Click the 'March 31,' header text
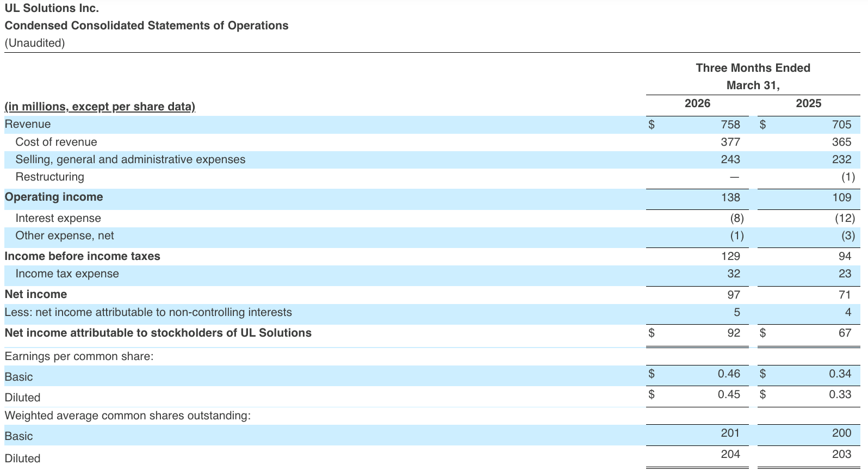 [753, 85]
